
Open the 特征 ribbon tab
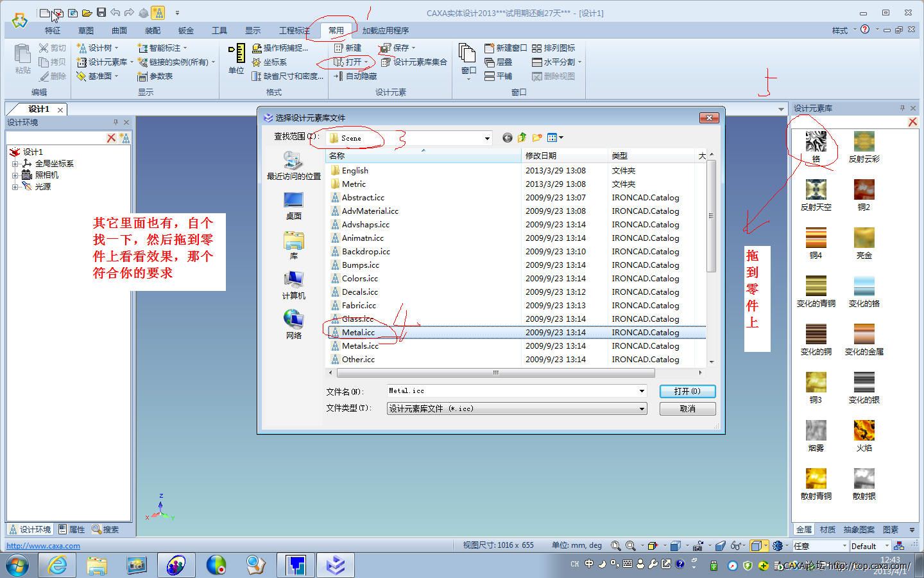[53, 30]
